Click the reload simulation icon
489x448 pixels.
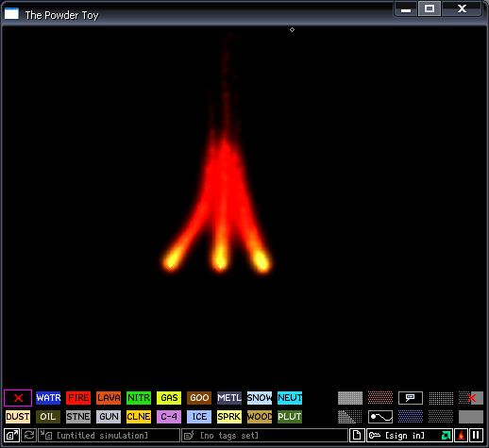tap(29, 436)
